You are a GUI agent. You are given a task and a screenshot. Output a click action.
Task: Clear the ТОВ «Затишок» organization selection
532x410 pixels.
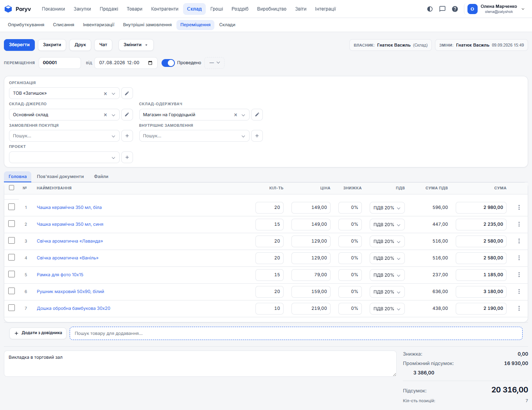(105, 94)
